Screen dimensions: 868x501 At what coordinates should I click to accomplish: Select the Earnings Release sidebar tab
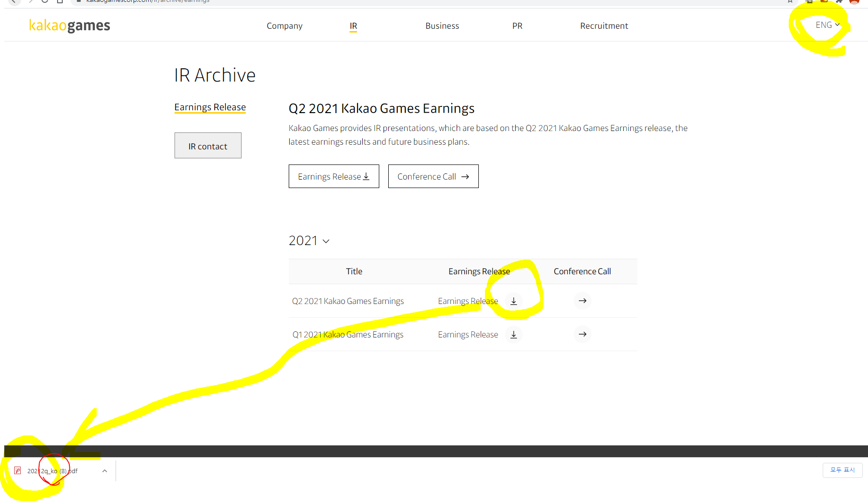(x=210, y=107)
